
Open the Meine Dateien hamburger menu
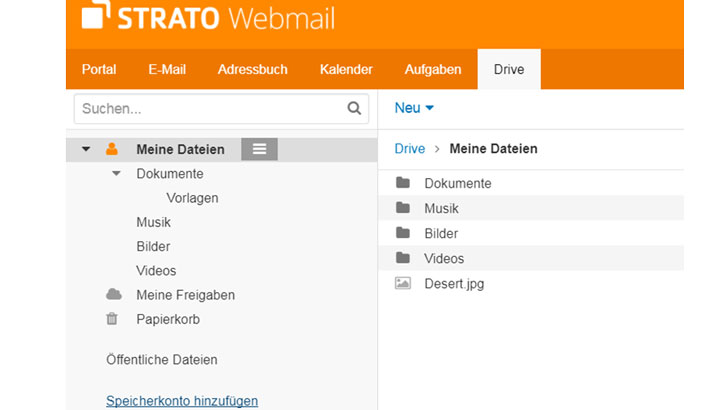(x=260, y=149)
